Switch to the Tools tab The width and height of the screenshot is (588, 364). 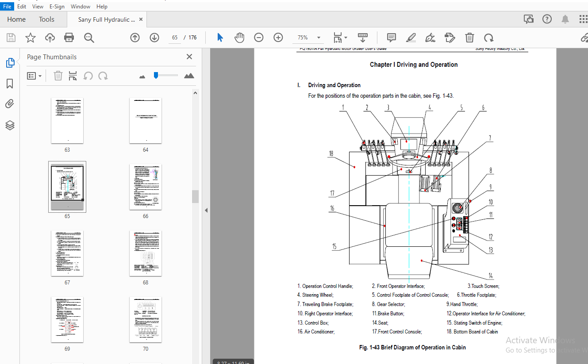(x=46, y=19)
